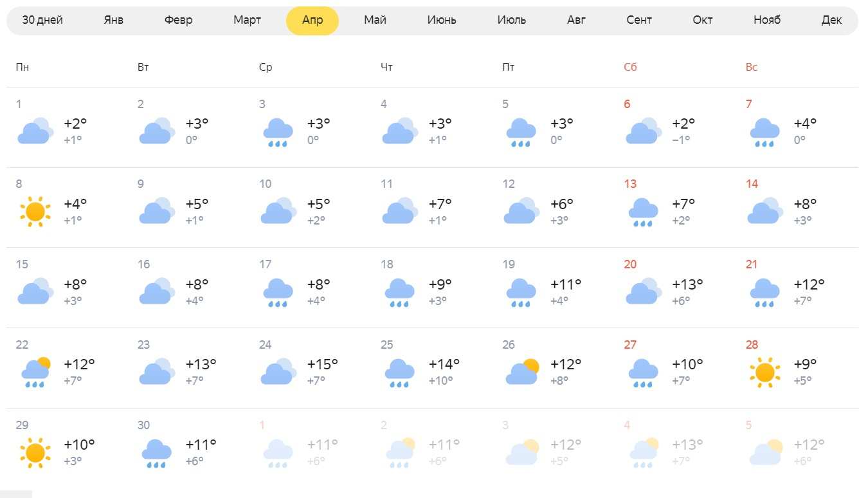The height and width of the screenshot is (498, 868).
Task: Open the April 20 day number
Action: point(630,264)
